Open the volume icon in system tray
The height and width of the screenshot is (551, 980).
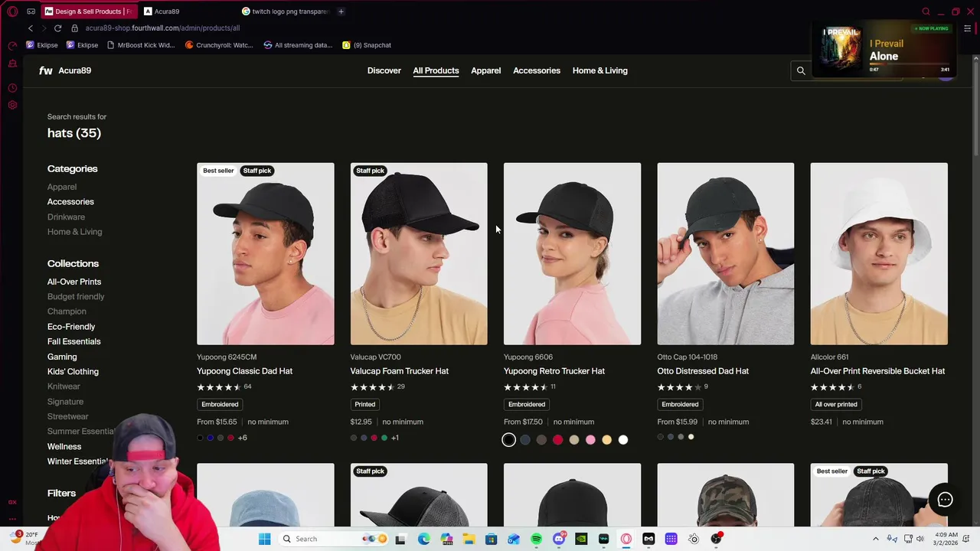(919, 539)
